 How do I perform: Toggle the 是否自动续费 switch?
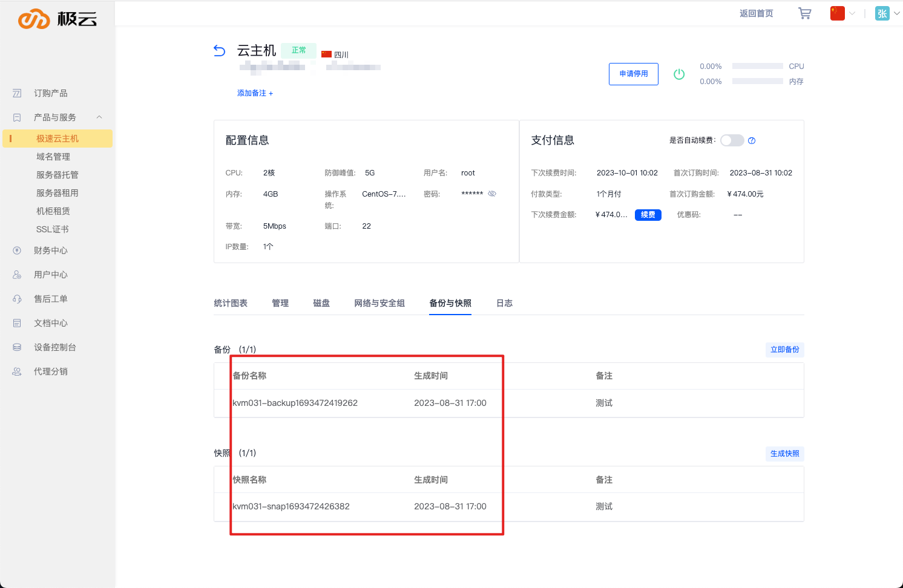(732, 140)
